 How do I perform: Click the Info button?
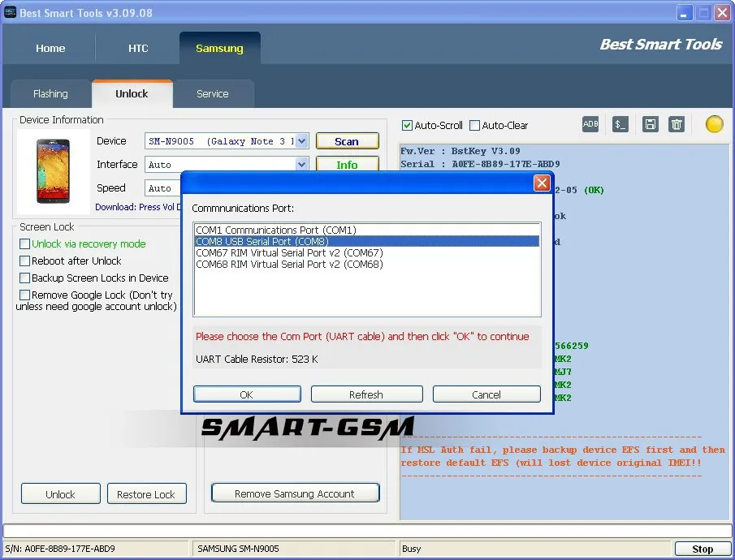coord(347,165)
